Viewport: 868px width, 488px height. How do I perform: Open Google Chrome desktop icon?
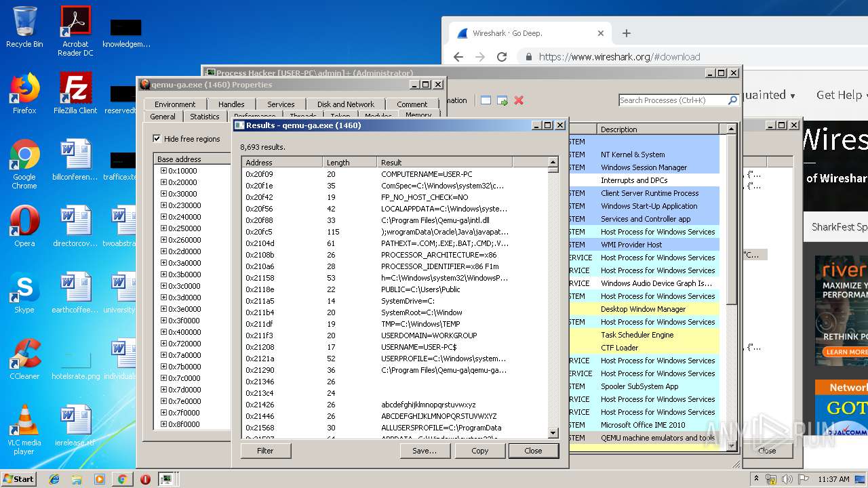point(24,164)
